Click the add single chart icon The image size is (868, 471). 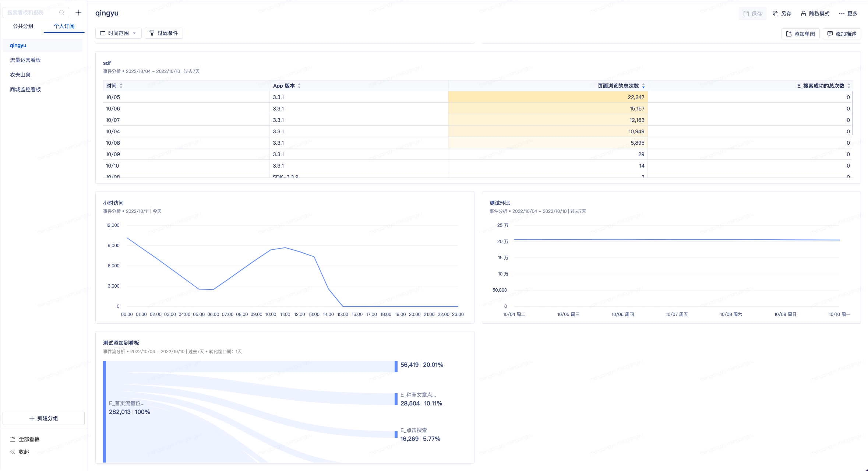[789, 34]
